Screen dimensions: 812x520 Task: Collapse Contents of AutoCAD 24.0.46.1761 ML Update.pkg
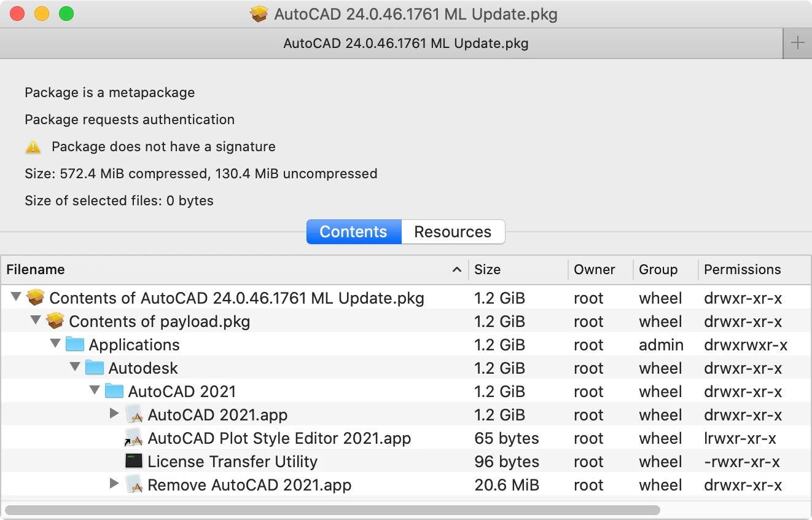[17, 298]
